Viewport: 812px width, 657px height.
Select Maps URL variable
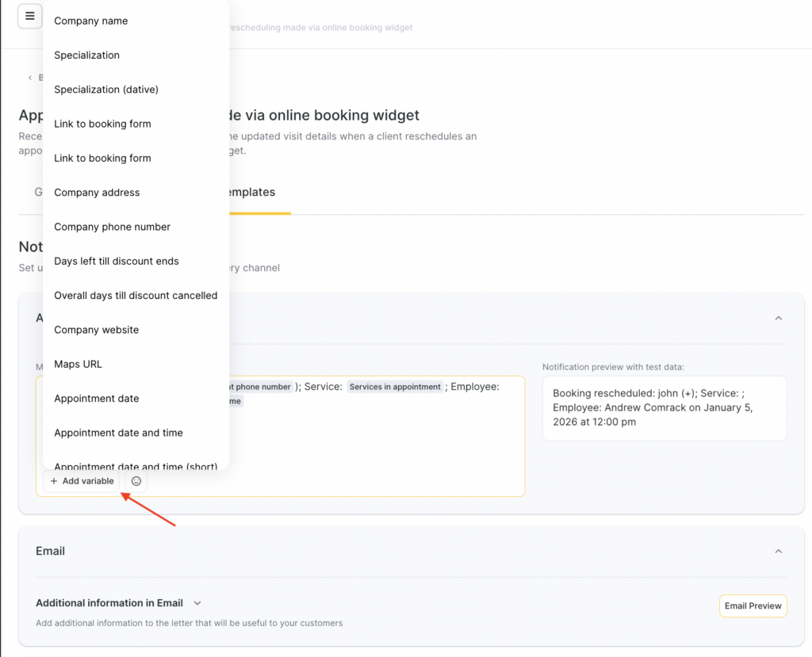[79, 365]
